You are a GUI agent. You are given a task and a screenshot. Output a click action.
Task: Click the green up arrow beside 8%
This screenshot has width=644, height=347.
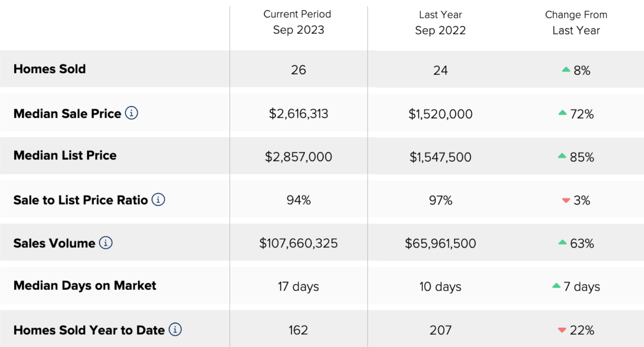(566, 70)
